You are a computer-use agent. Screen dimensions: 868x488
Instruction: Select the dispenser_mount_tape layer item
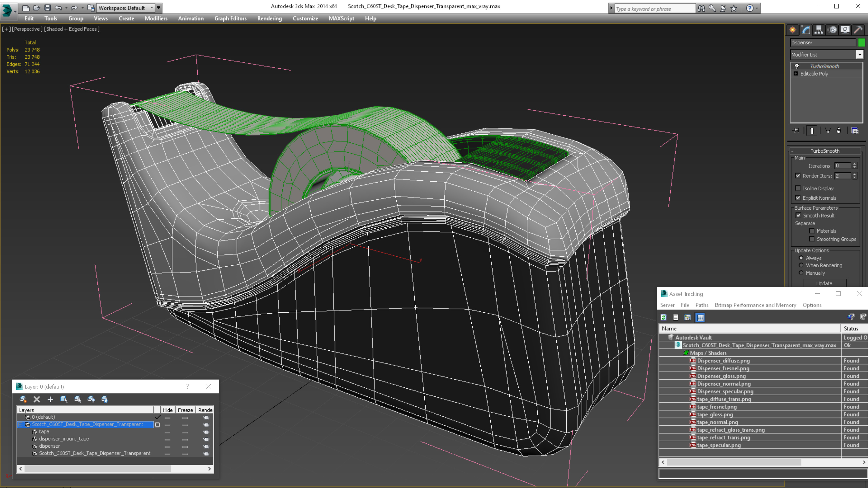(x=64, y=439)
